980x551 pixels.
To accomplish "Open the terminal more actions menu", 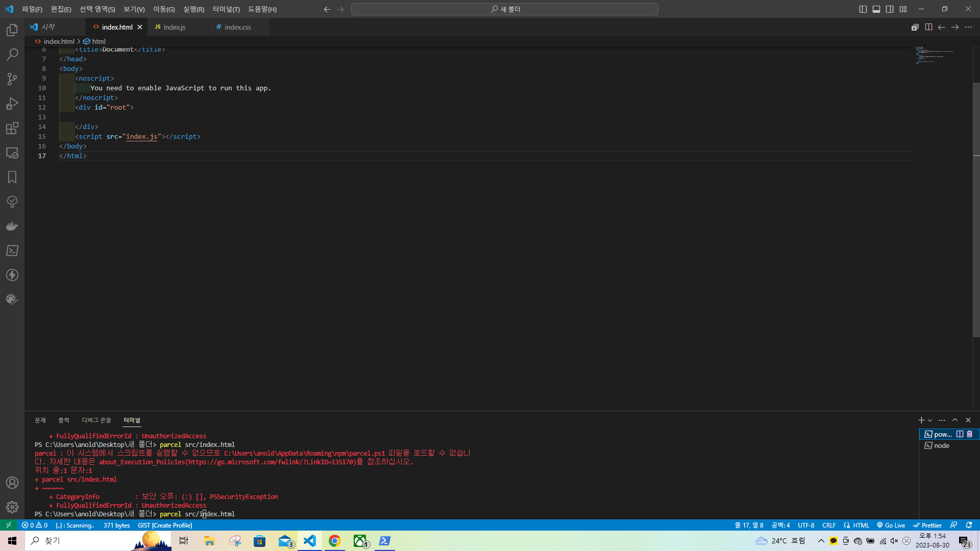I will pos(942,420).
